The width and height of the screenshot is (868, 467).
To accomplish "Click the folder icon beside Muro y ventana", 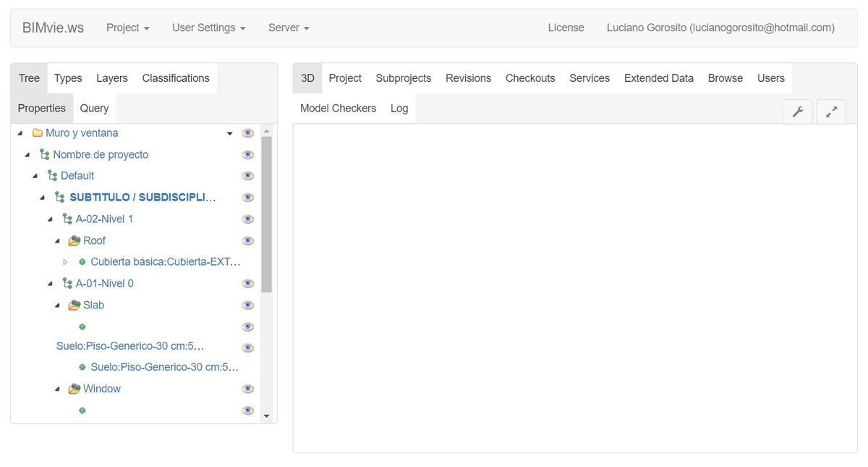I will (38, 133).
